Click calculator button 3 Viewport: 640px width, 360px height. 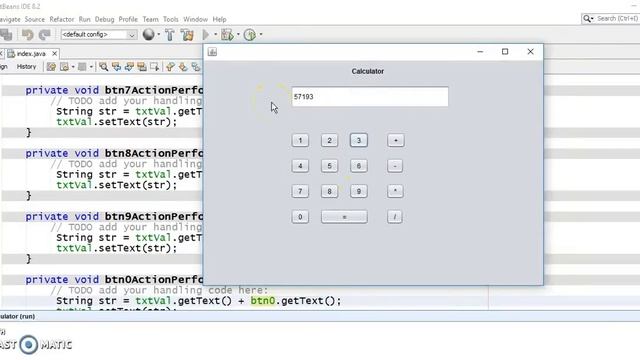359,140
